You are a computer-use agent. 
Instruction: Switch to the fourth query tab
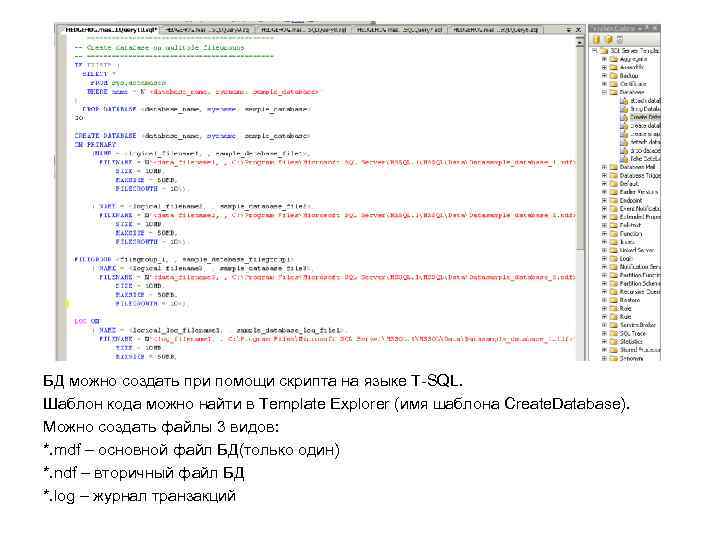399,30
